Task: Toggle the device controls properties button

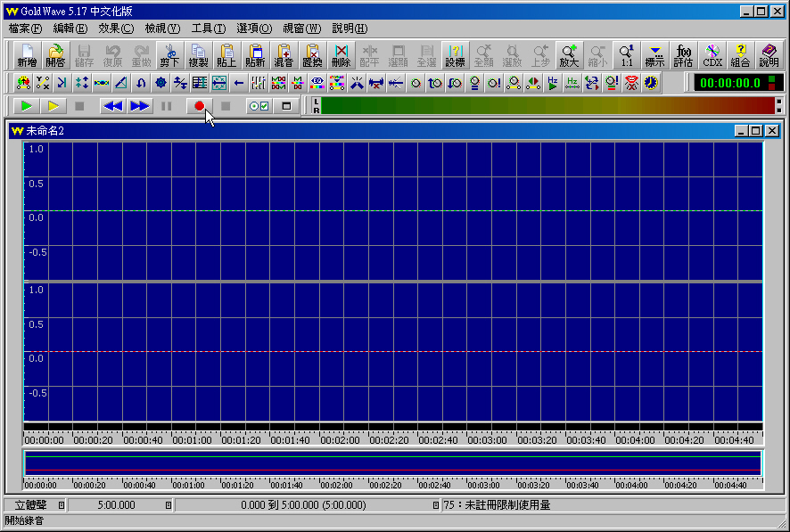Action: [259, 106]
